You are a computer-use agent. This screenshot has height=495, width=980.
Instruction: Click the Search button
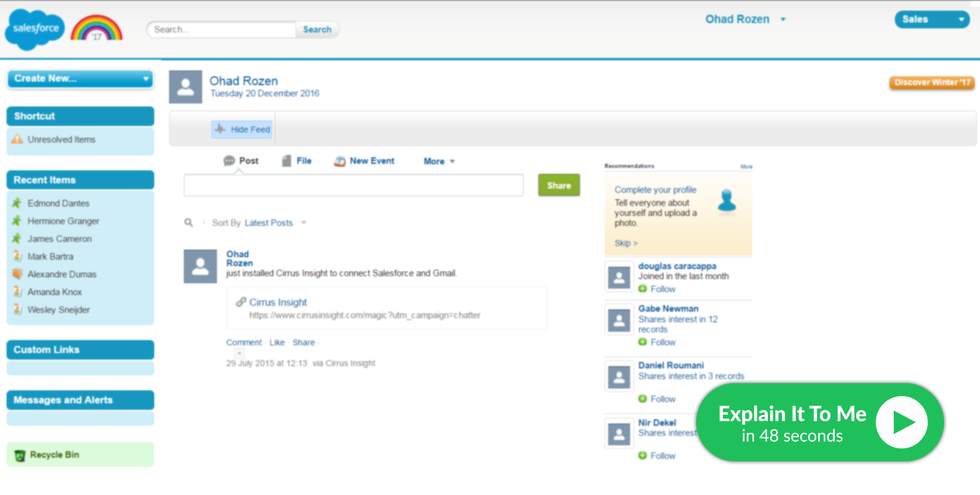click(x=317, y=30)
